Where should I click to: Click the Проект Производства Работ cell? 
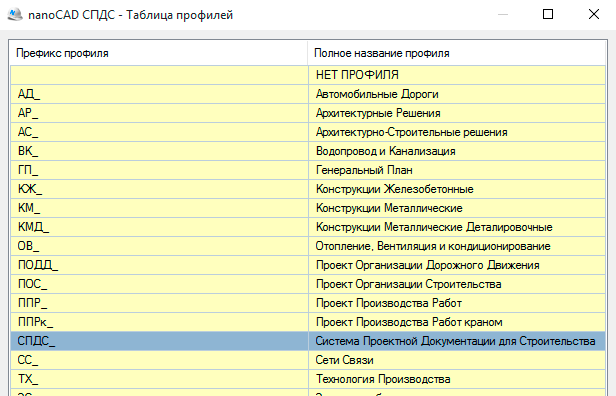click(457, 303)
